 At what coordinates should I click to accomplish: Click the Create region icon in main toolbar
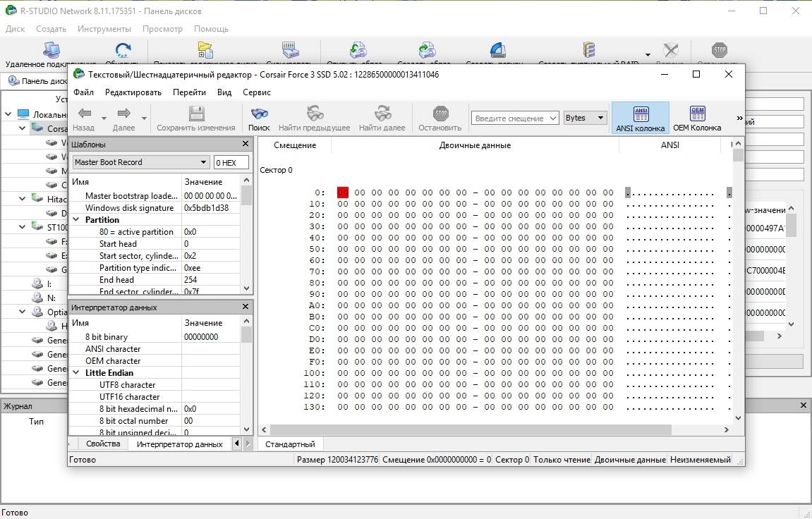(x=497, y=50)
